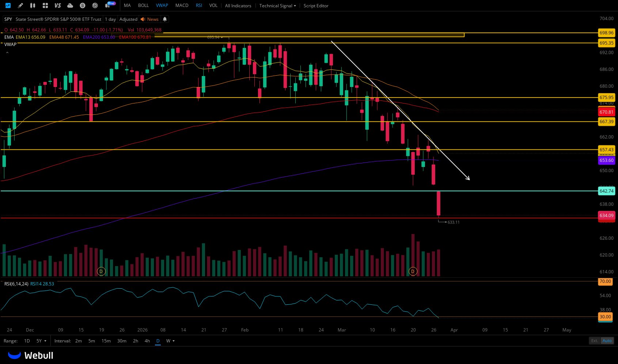Image resolution: width=618 pixels, height=364 pixels.
Task: Click the RSI14 28.53 value
Action: coord(42,284)
